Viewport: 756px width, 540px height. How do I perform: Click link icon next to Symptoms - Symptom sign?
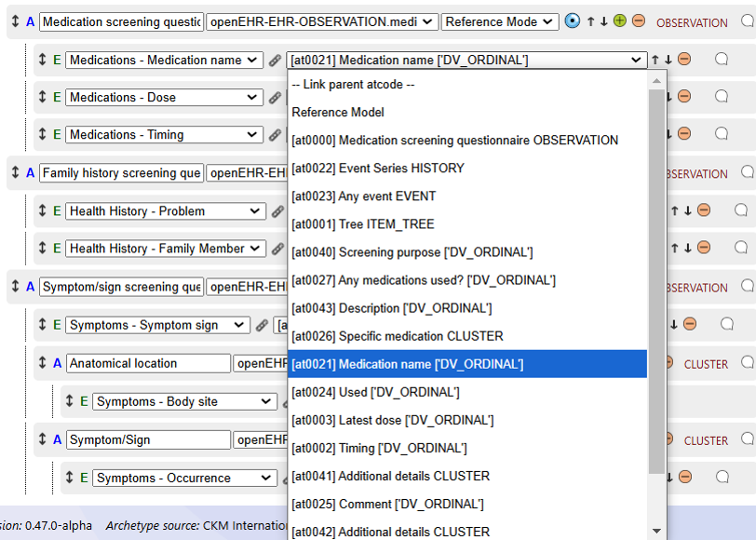click(x=263, y=325)
